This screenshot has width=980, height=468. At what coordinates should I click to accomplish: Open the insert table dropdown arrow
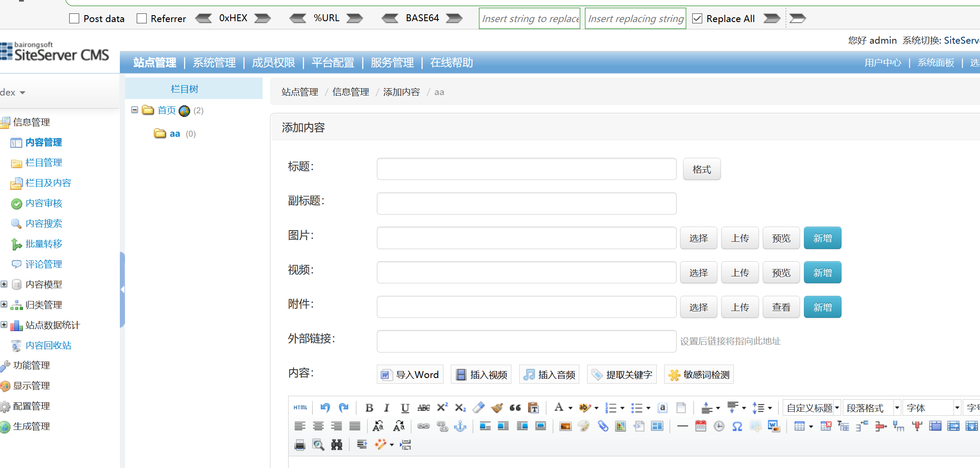click(x=811, y=426)
